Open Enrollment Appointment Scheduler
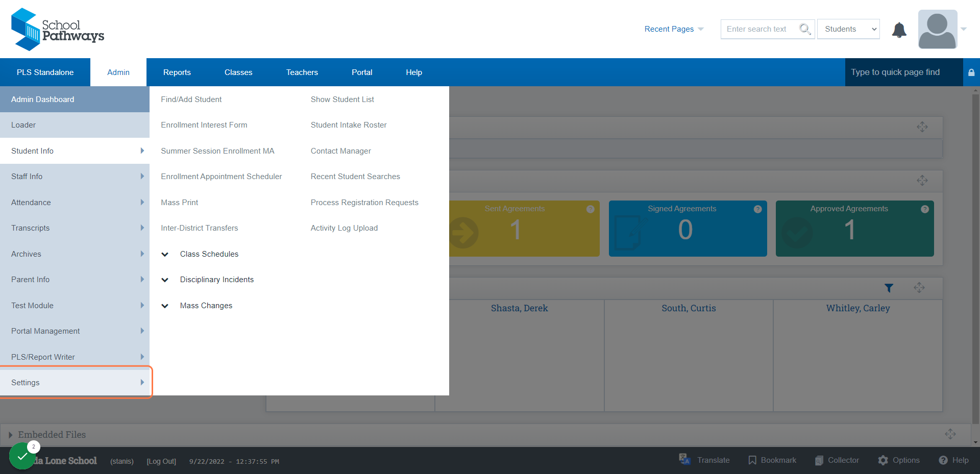Viewport: 980px width, 474px height. coord(222,177)
